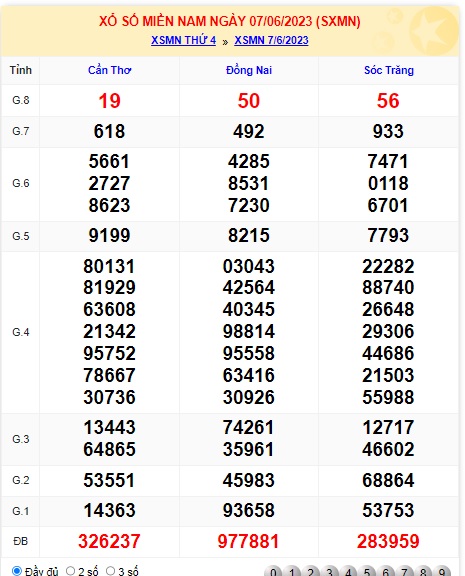Click Cần Thơ special prize 326237

(109, 541)
